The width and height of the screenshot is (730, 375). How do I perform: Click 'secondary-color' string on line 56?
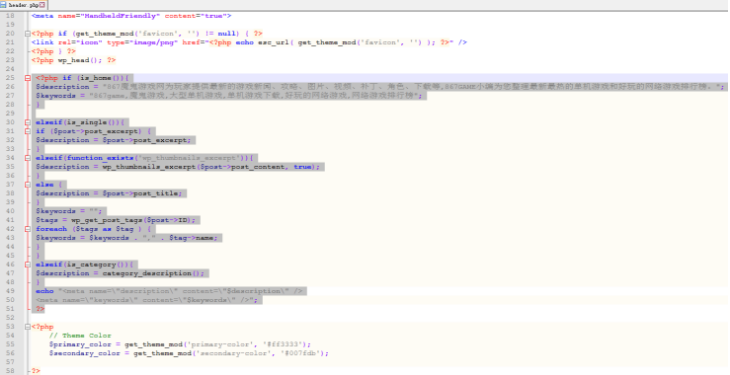point(234,353)
